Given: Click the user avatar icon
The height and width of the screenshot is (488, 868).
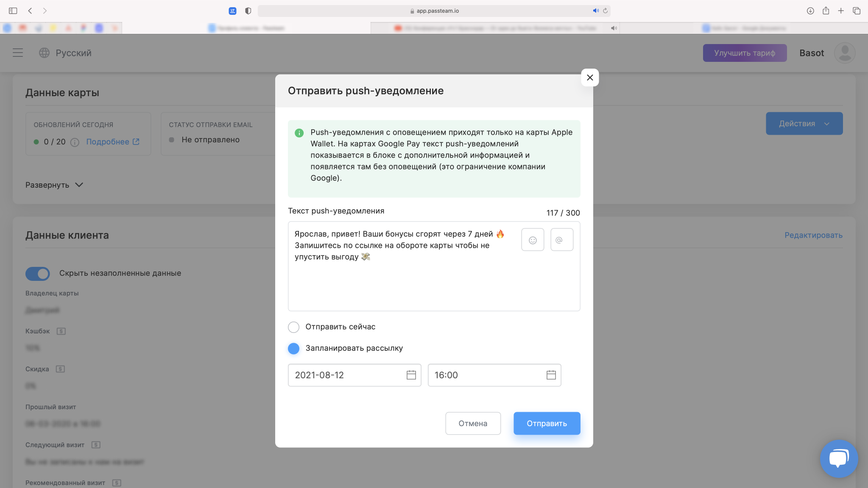Looking at the screenshot, I should click(845, 53).
